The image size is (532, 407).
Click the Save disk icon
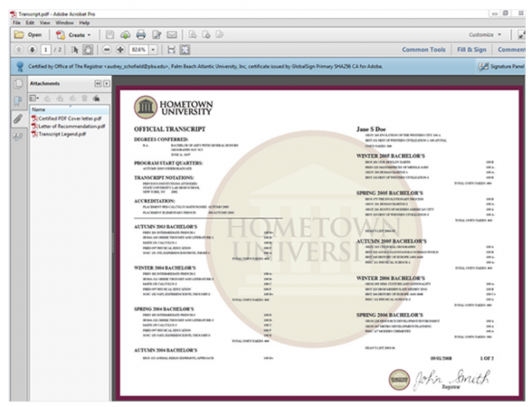tap(109, 34)
